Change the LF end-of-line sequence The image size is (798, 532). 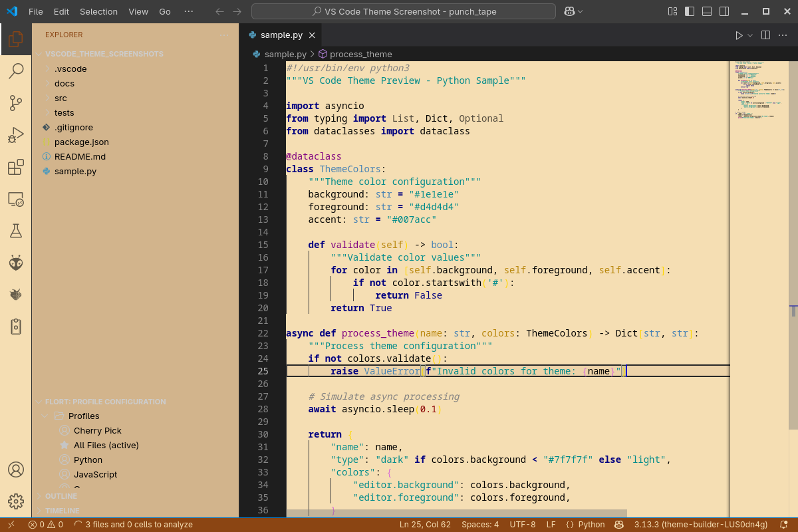point(551,525)
